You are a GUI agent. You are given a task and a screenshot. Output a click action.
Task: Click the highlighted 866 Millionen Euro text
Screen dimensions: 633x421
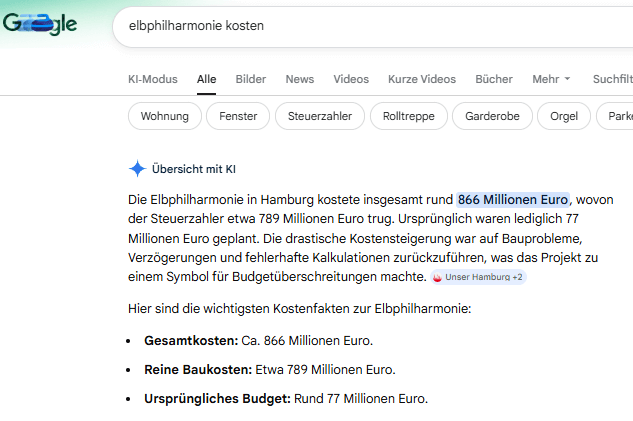[513, 198]
